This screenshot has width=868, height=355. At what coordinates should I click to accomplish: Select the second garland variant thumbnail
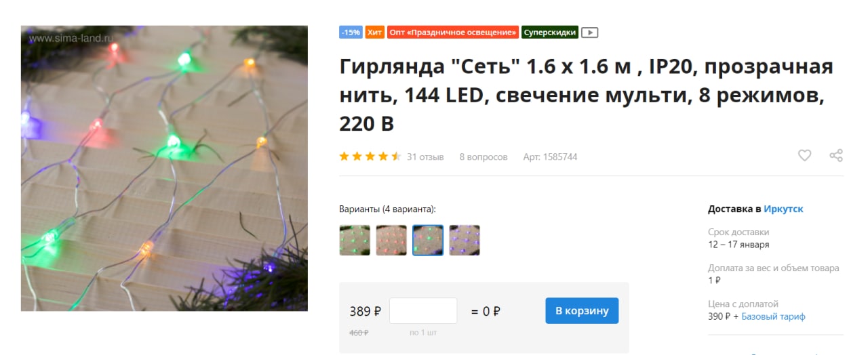point(391,241)
